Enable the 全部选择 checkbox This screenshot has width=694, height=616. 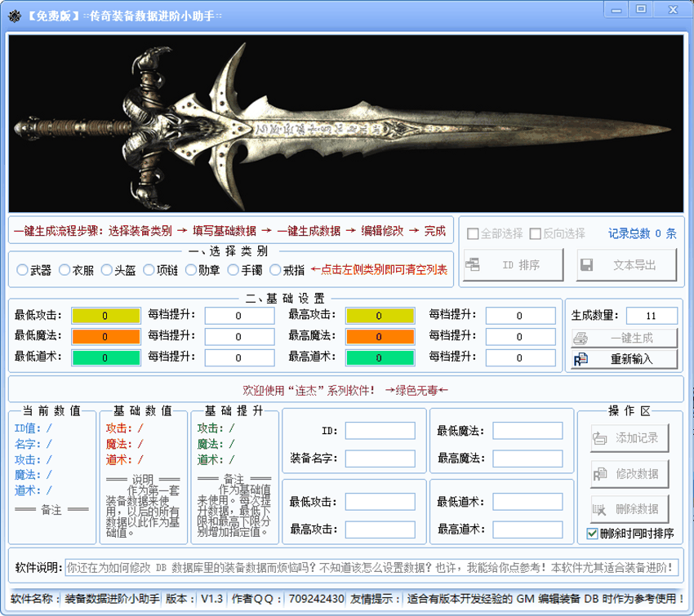point(473,234)
